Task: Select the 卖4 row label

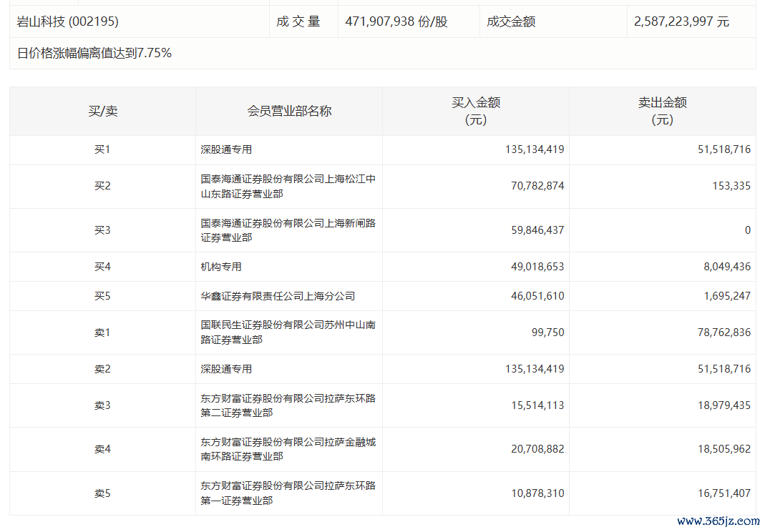Action: 102,449
